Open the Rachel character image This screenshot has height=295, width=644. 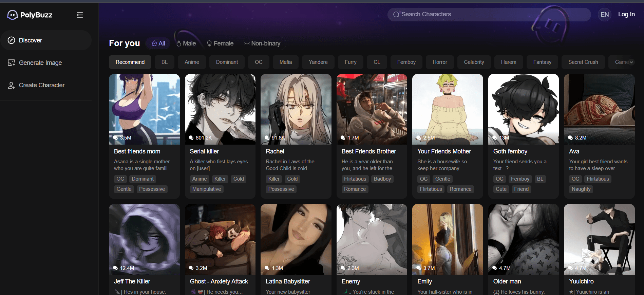pos(296,109)
